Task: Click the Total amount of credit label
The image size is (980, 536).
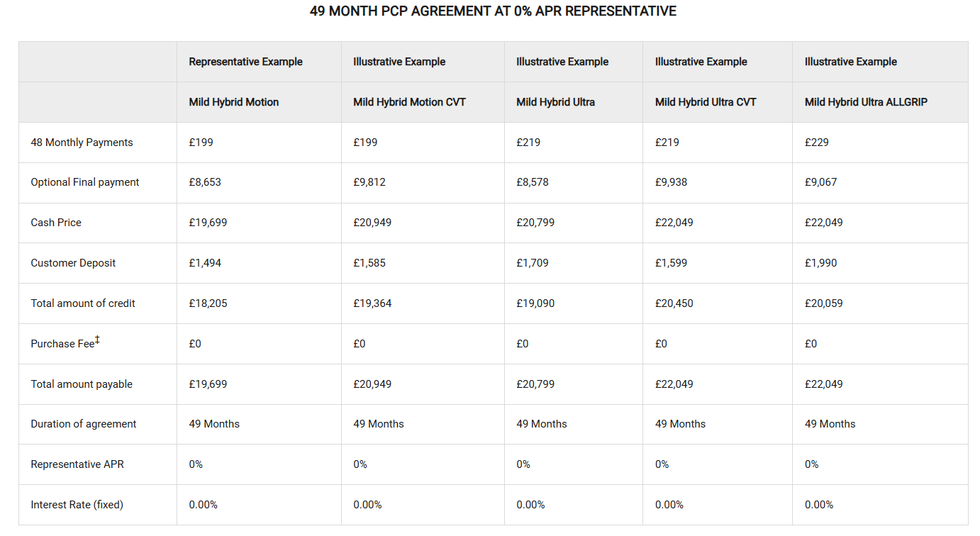Action: tap(83, 303)
